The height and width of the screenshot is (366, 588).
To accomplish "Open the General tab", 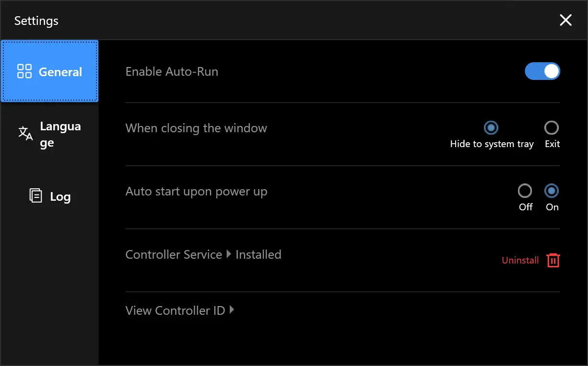I will pos(49,71).
